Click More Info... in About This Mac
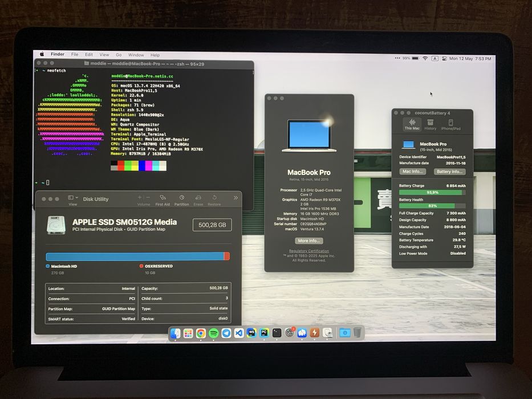 pyautogui.click(x=308, y=241)
